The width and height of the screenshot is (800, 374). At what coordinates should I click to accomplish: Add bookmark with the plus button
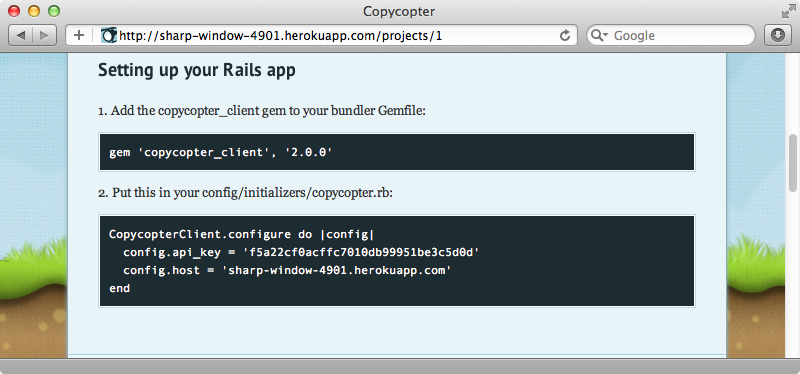[79, 35]
